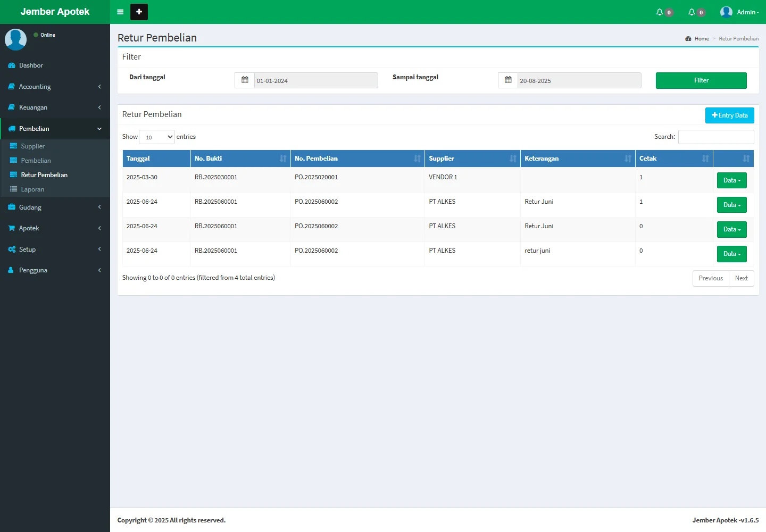Go to Laporan under Pembelian
Image resolution: width=766 pixels, height=532 pixels.
[x=32, y=189]
